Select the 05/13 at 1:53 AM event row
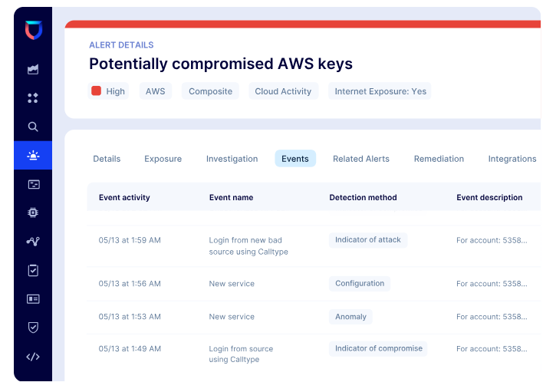The height and width of the screenshot is (392, 556). (x=307, y=317)
